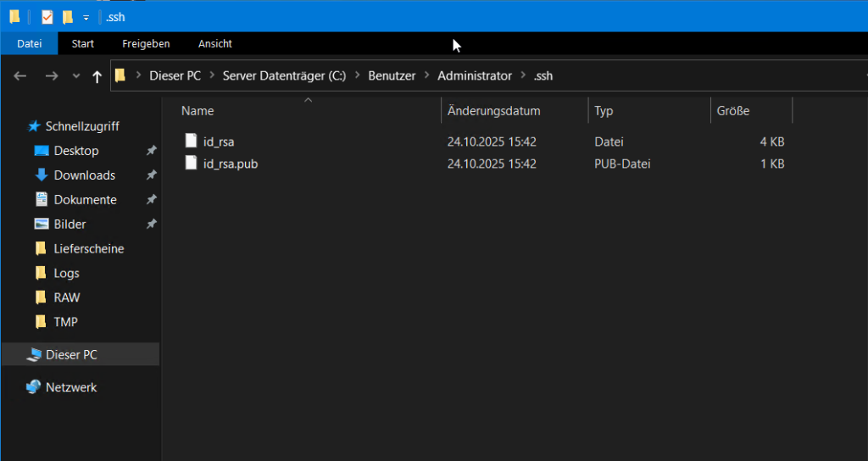Switch to the Ansicht ribbon tab

pos(214,43)
